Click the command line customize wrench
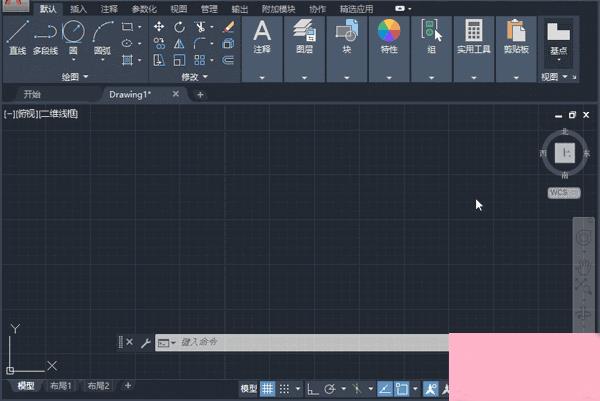 pos(145,343)
